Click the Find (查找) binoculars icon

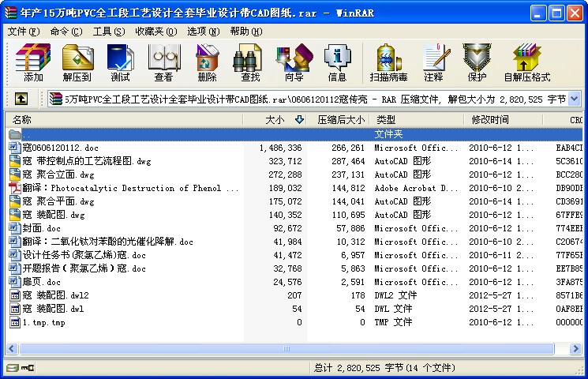click(250, 62)
